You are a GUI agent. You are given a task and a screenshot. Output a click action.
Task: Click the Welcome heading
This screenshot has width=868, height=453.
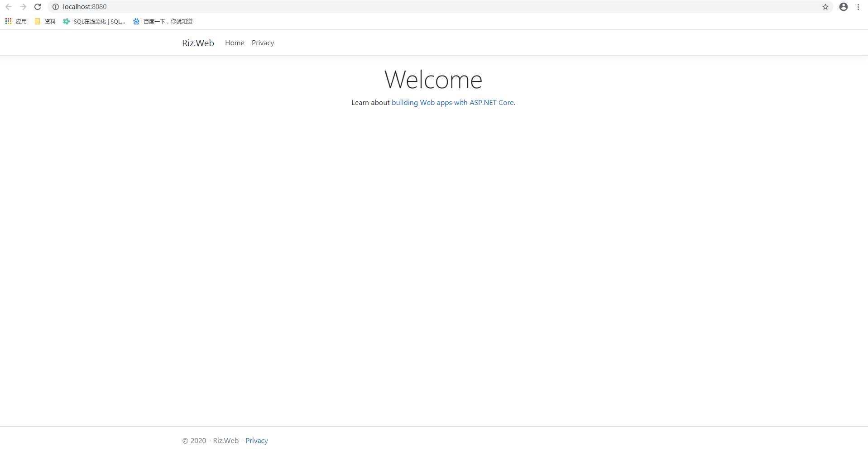pyautogui.click(x=433, y=80)
